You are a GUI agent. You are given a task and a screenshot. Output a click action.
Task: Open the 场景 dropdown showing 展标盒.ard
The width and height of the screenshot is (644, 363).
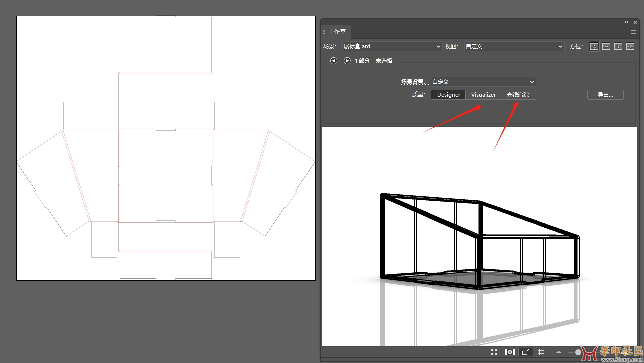point(392,46)
